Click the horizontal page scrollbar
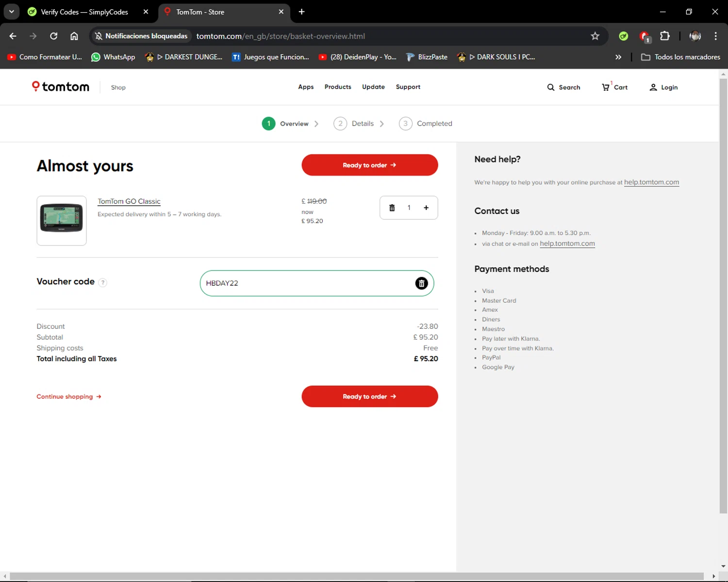Viewport: 728px width, 582px height. tap(357, 576)
